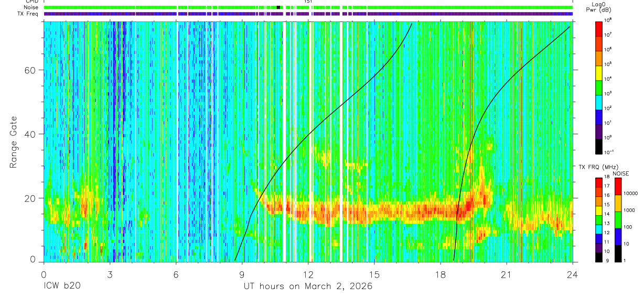Viewport: 644px width, 297px height.
Task: Click the 10^-1 label on the power colorbar
Action: [x=610, y=152]
